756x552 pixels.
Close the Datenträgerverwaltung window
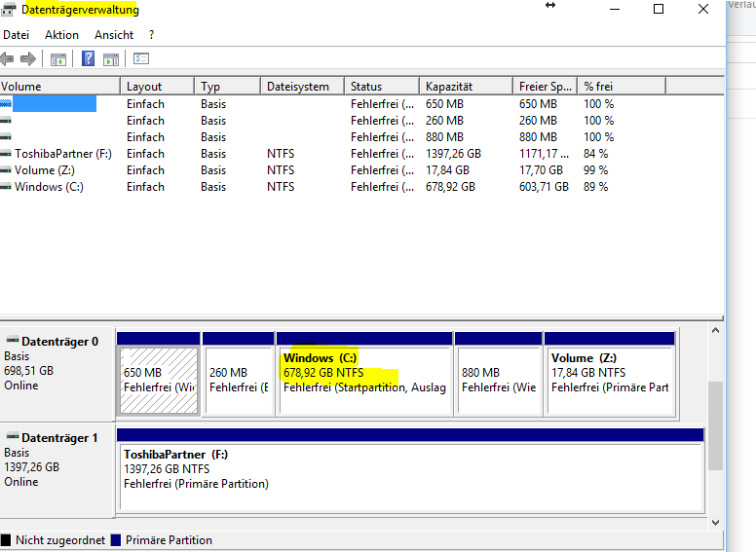click(703, 9)
